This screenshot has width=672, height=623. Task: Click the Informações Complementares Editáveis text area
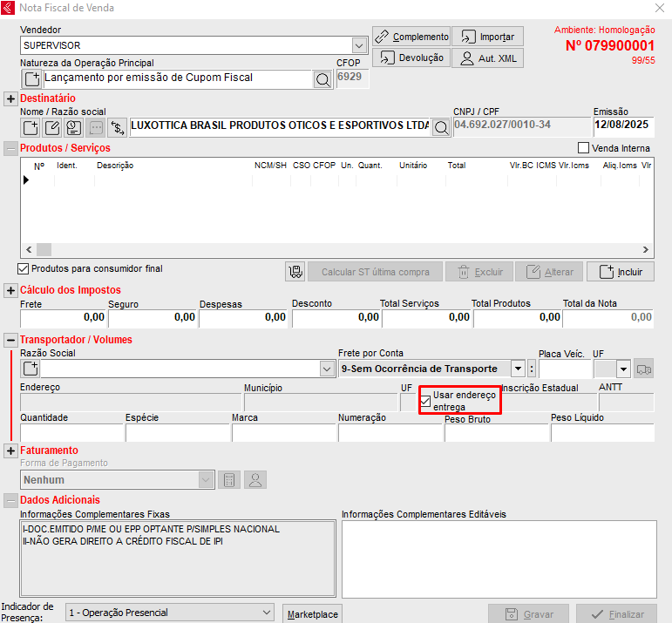(497, 559)
